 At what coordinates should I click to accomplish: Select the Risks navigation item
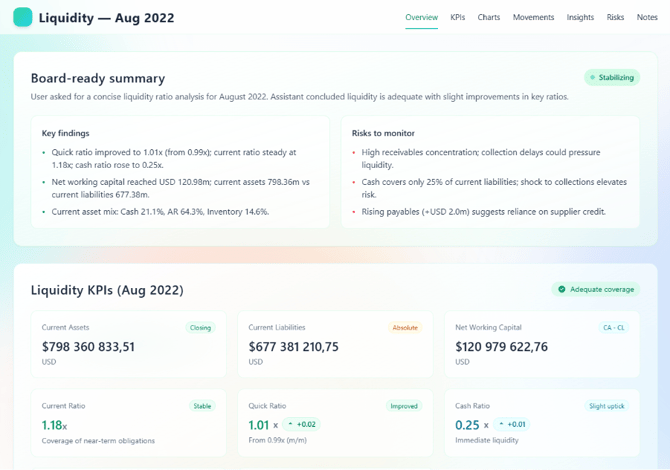pyautogui.click(x=615, y=17)
